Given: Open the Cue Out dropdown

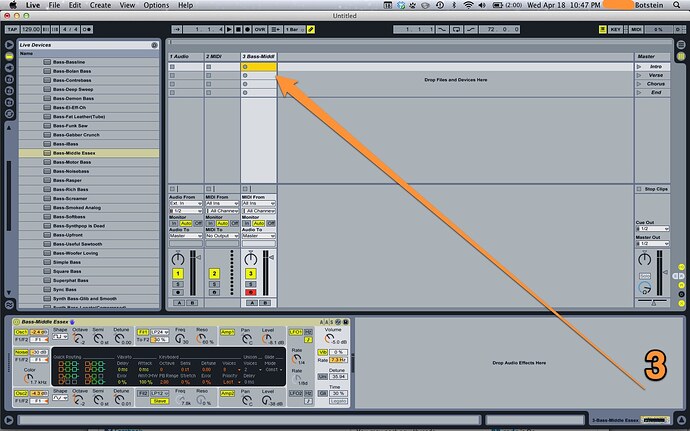Looking at the screenshot, I should (653, 229).
